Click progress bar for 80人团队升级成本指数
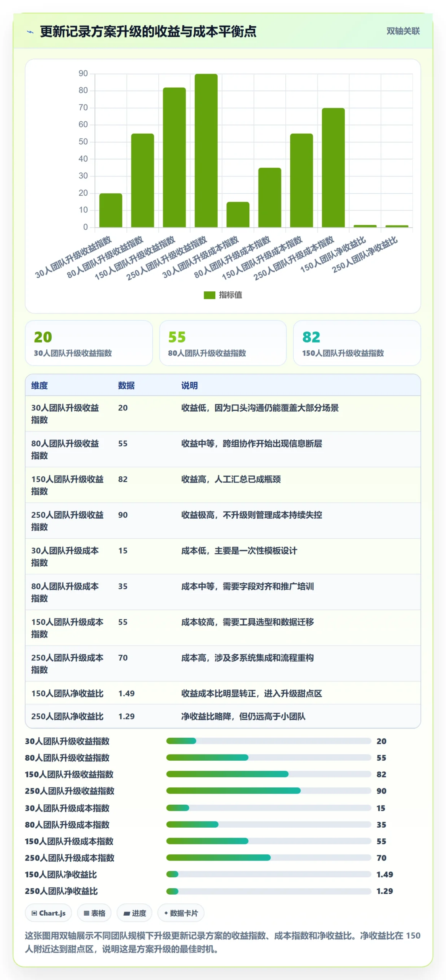Image resolution: width=446 pixels, height=980 pixels. click(x=269, y=824)
